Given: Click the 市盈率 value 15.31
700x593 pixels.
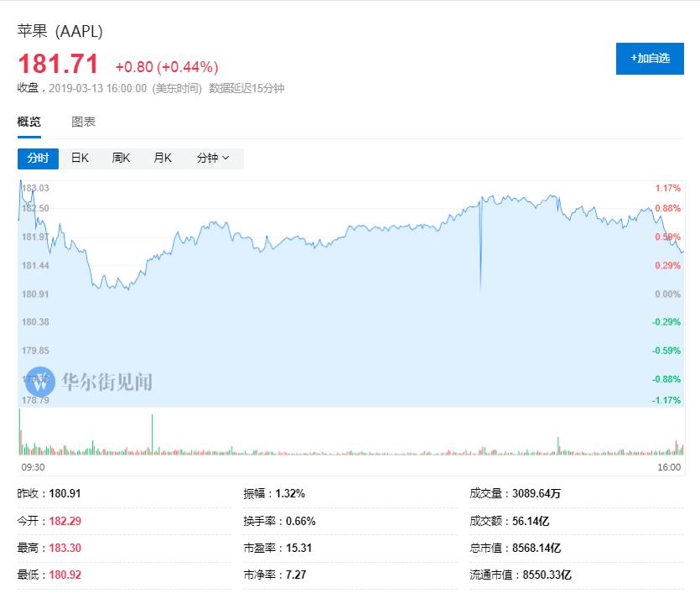Looking at the screenshot, I should [x=298, y=548].
